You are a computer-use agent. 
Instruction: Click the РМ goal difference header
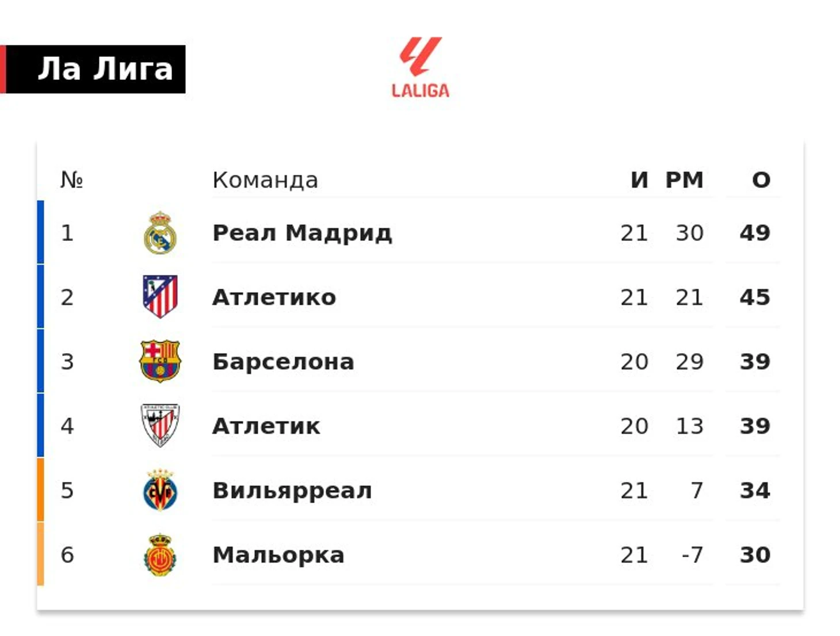685,180
